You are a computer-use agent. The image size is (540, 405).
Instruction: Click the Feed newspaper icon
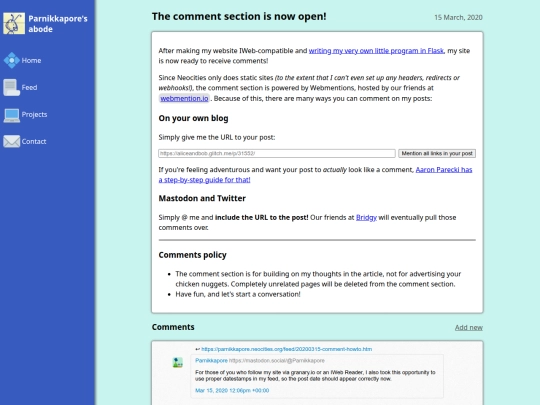pyautogui.click(x=12, y=87)
